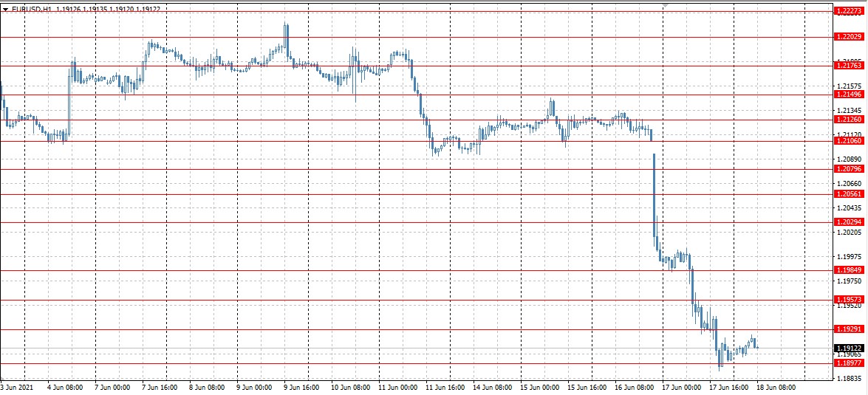
Task: Click the time label 7 Jun 16:00
Action: coord(160,388)
